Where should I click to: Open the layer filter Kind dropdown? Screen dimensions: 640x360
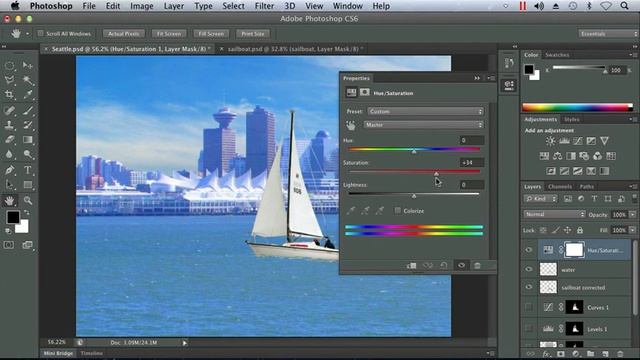coord(540,199)
